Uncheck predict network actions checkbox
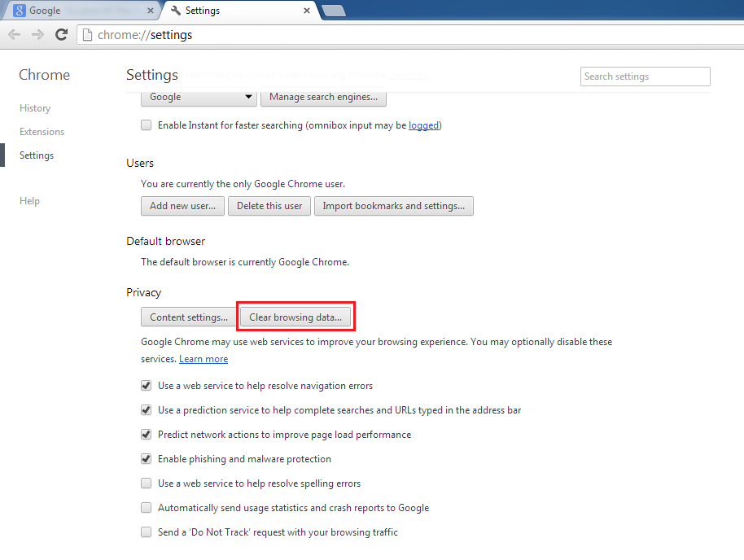The image size is (744, 560). pyautogui.click(x=147, y=434)
